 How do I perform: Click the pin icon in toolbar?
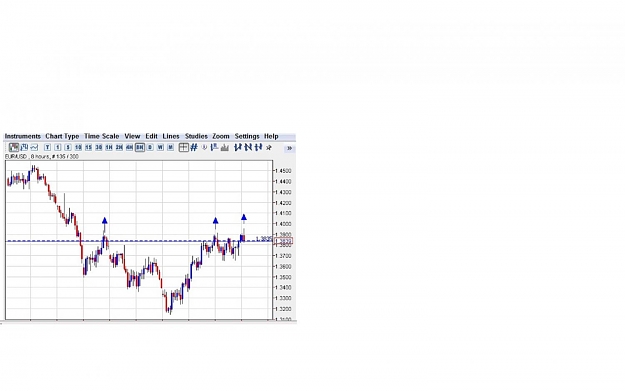tap(269, 148)
